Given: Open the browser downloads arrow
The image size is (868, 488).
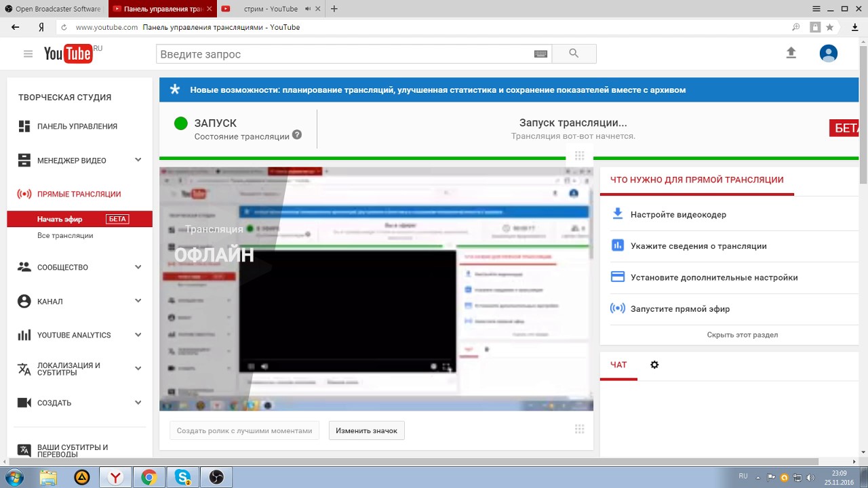Looking at the screenshot, I should (x=854, y=27).
